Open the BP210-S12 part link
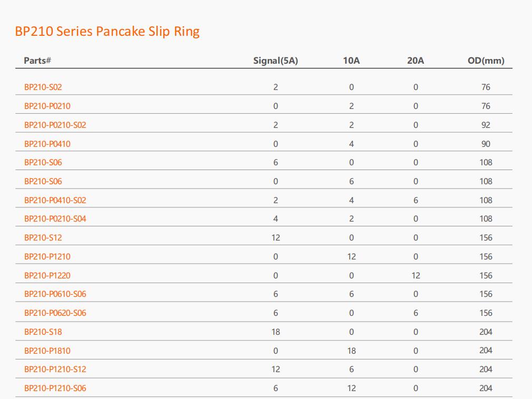This screenshot has height=399, width=532. coord(43,237)
